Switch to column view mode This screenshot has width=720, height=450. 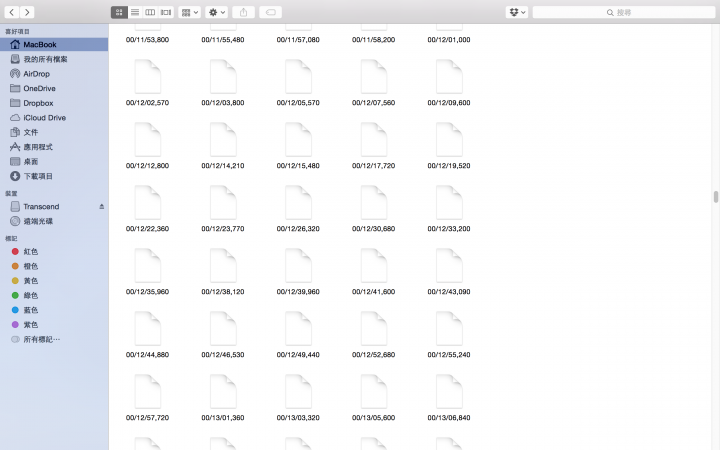point(150,12)
